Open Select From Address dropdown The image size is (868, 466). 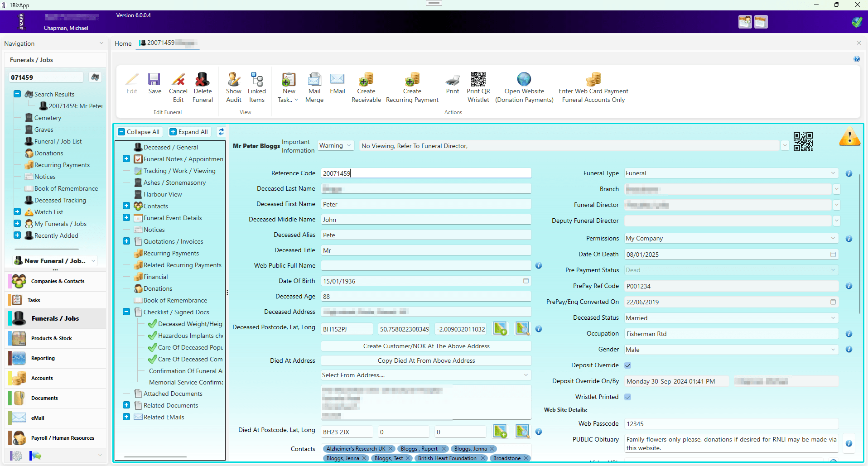point(426,375)
